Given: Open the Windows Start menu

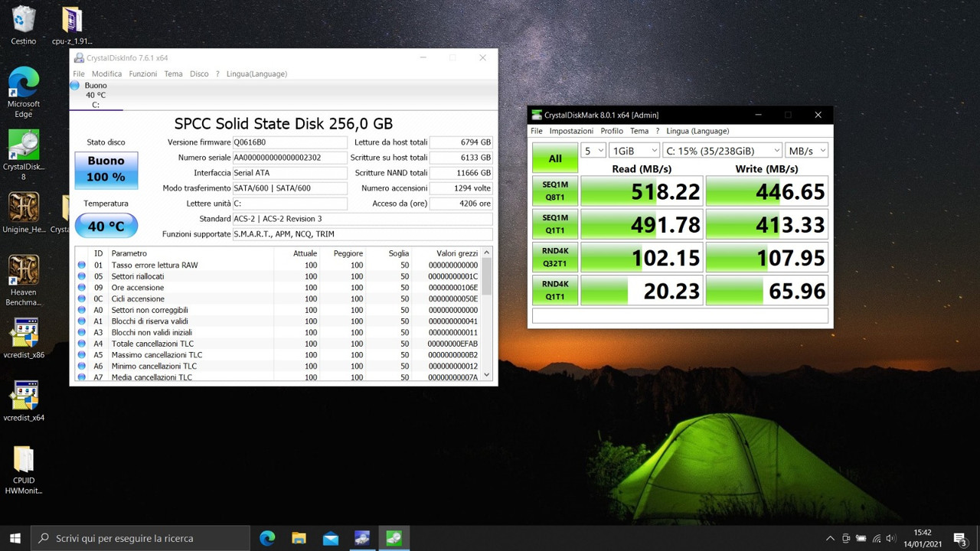Looking at the screenshot, I should (15, 538).
